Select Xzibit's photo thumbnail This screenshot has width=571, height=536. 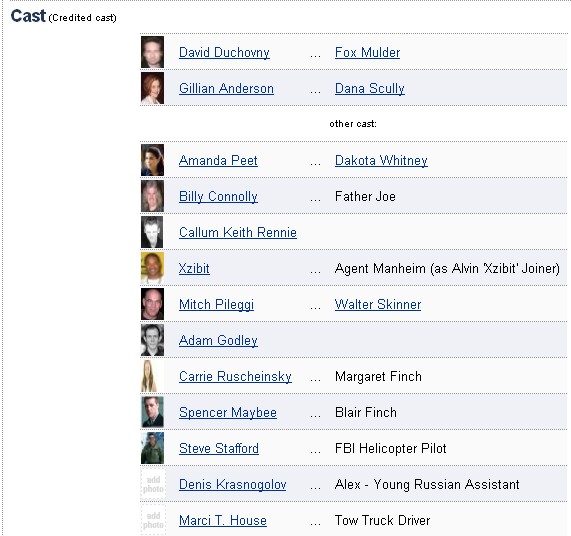click(152, 268)
